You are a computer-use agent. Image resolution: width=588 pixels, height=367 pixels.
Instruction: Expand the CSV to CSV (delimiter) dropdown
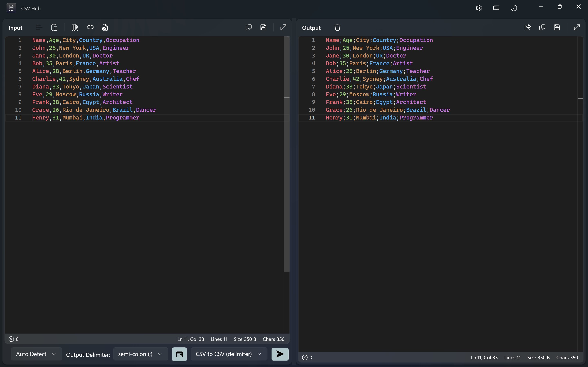(x=229, y=354)
